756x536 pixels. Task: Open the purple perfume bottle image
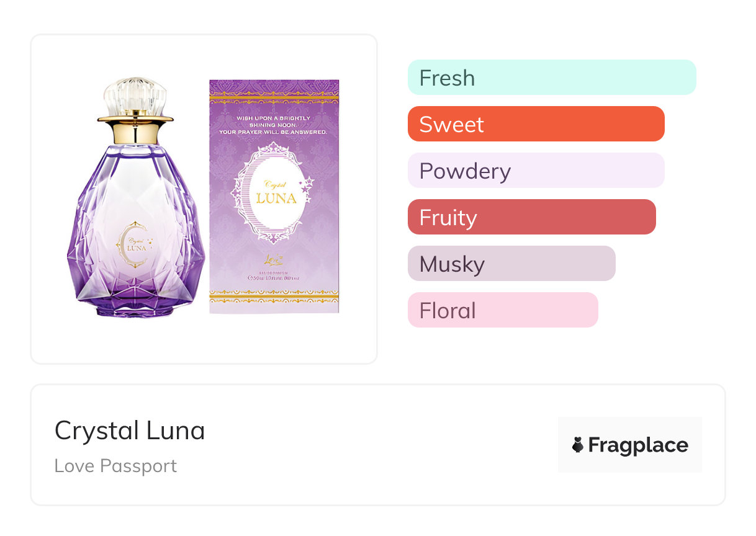pyautogui.click(x=135, y=205)
